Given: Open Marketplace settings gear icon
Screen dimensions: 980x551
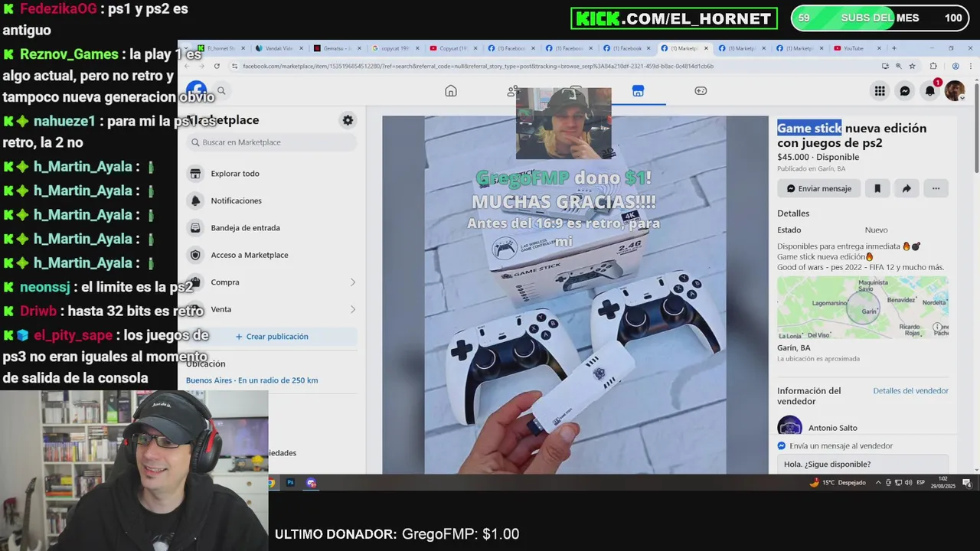Looking at the screenshot, I should click(x=348, y=120).
